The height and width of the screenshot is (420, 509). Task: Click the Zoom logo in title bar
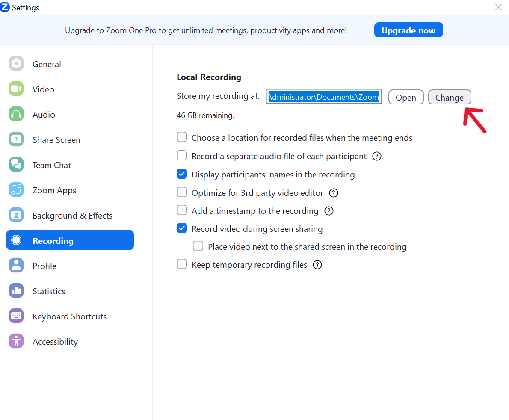(5, 7)
